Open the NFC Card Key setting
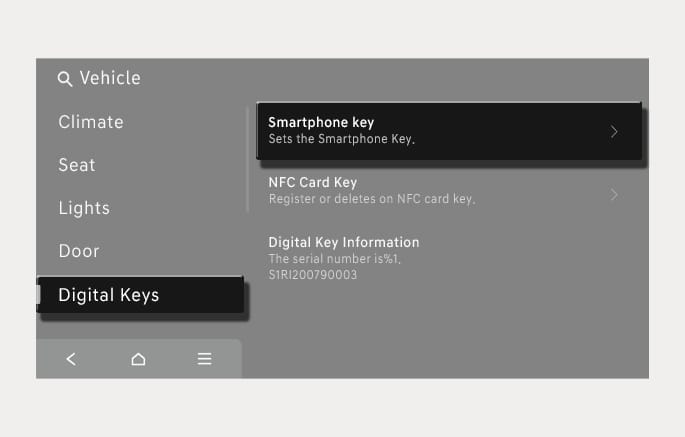 pyautogui.click(x=450, y=191)
